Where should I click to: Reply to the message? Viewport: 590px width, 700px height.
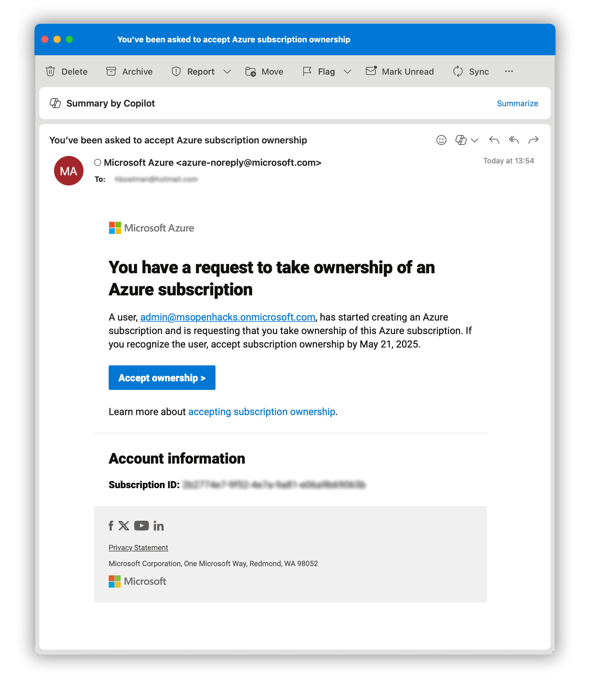click(494, 140)
